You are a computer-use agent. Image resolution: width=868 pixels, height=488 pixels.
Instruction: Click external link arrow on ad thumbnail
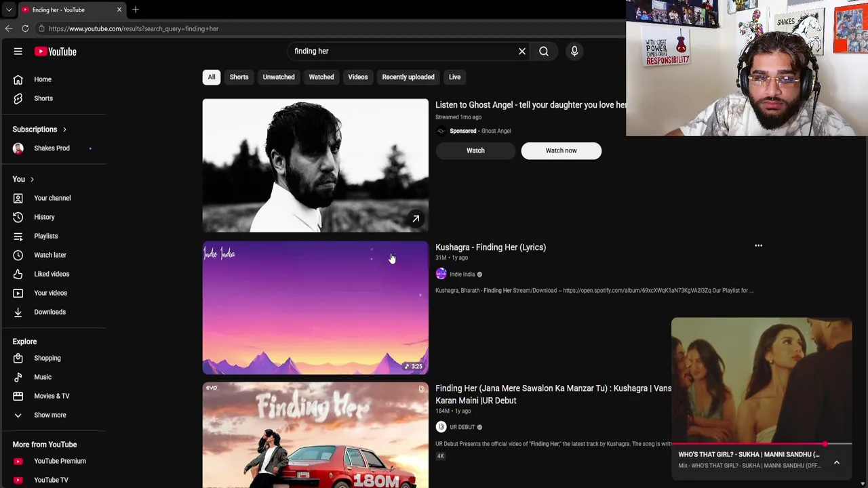[416, 219]
